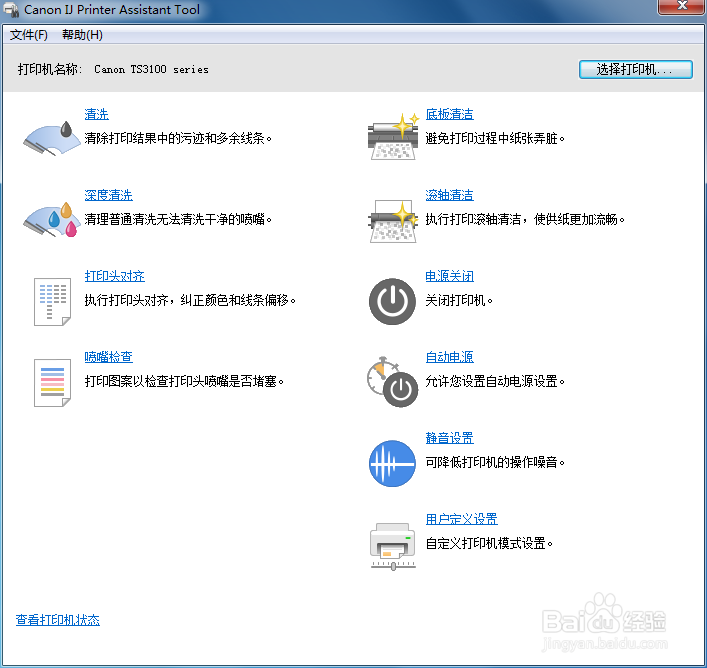The image size is (707, 668).
Task: Open the 用户定义设置 link
Action: point(462,519)
